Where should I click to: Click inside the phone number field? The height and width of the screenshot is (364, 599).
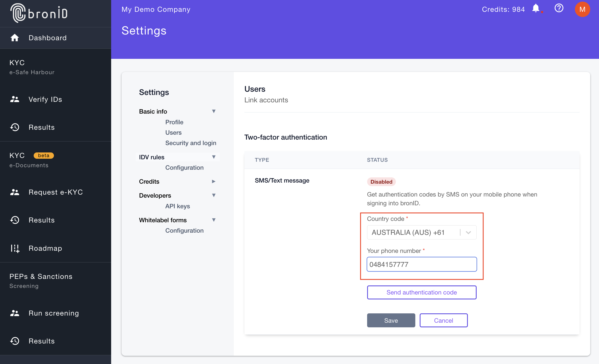click(x=421, y=264)
